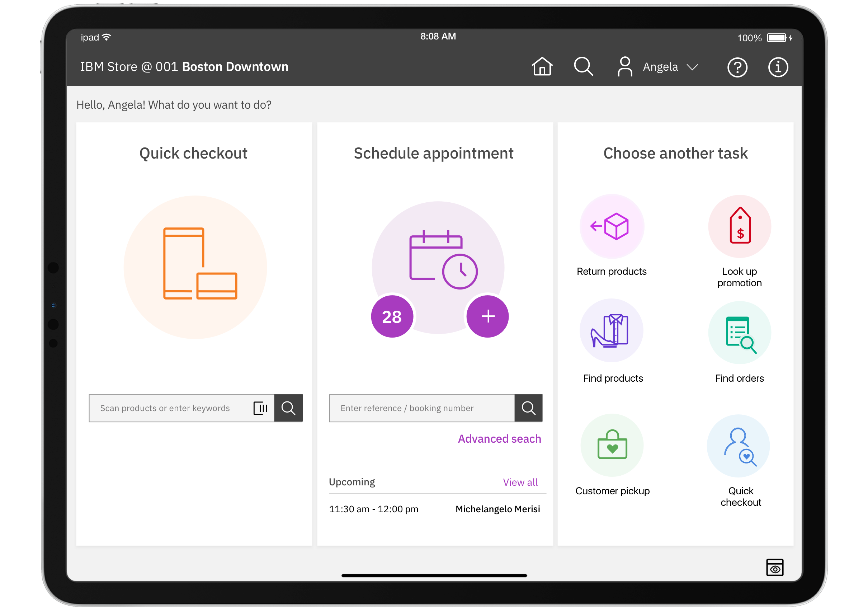Open the Advanced search link

(x=499, y=439)
